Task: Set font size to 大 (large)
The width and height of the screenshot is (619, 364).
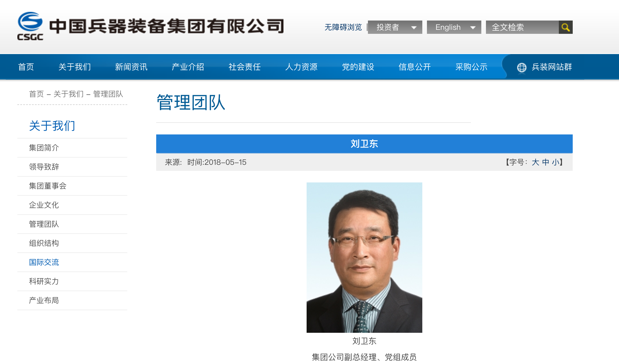Action: click(535, 162)
